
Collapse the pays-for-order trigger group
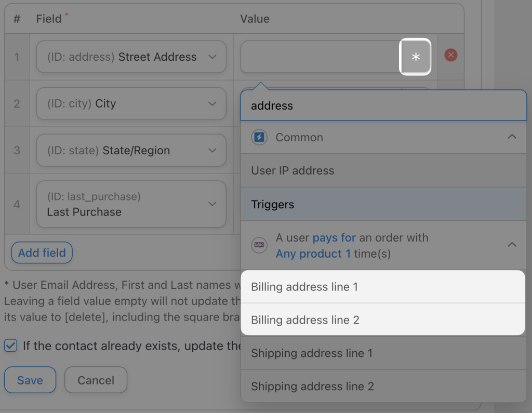pos(512,245)
